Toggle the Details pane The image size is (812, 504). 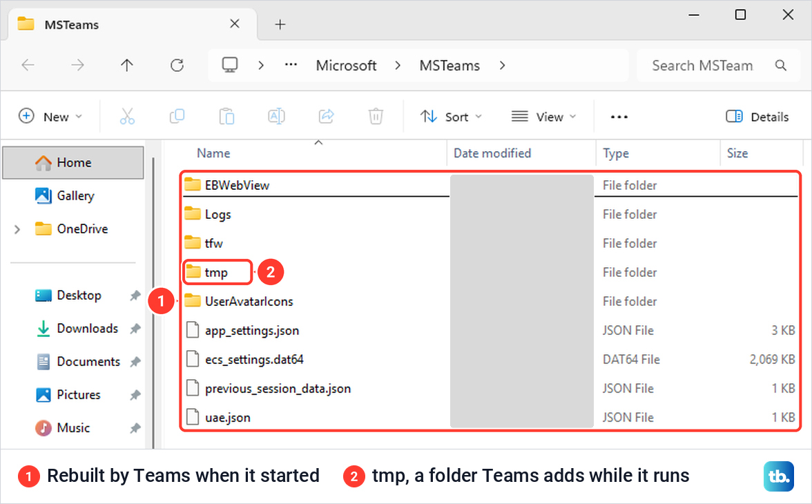(x=757, y=117)
